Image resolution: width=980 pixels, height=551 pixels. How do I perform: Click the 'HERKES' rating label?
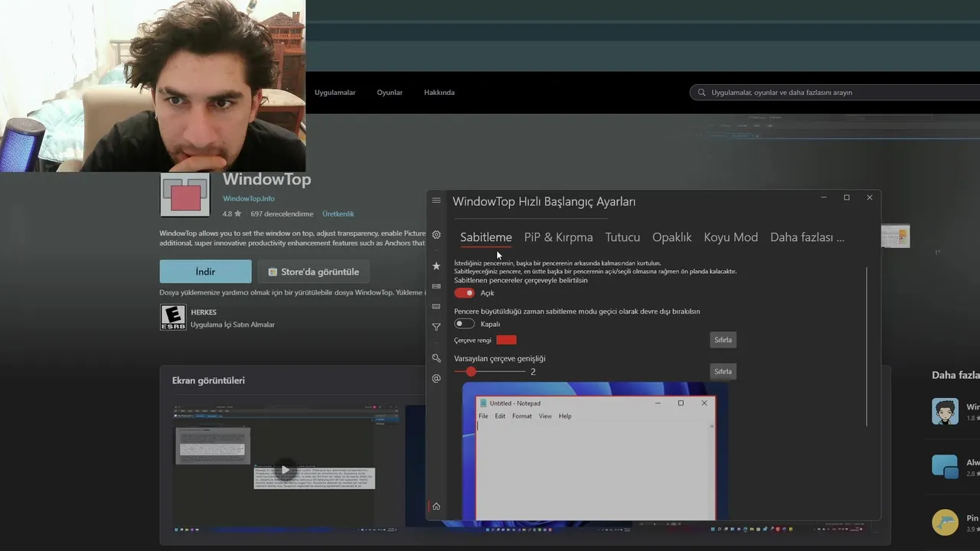tap(204, 312)
